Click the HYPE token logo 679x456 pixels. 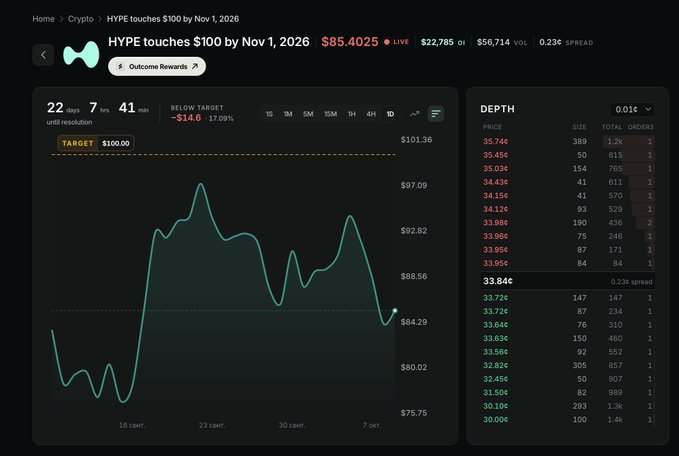click(x=81, y=55)
